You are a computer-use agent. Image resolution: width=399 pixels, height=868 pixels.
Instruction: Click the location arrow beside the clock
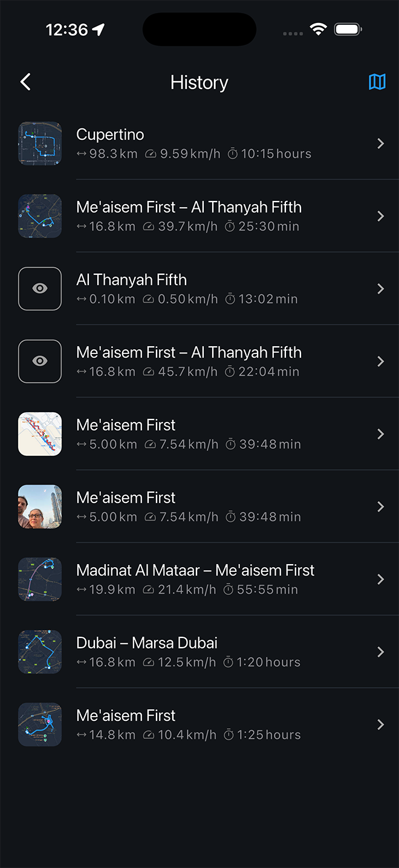point(97,28)
